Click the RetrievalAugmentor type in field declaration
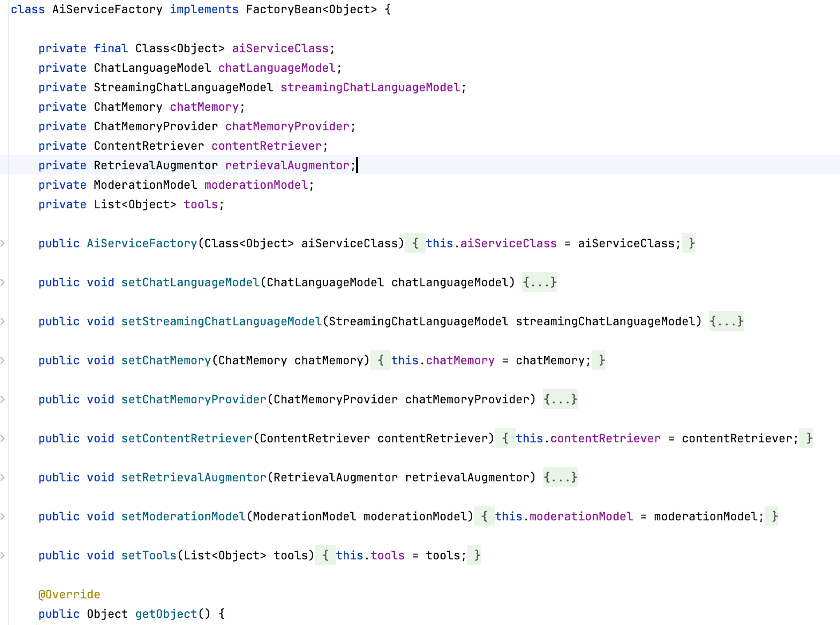The width and height of the screenshot is (840, 625). [156, 165]
